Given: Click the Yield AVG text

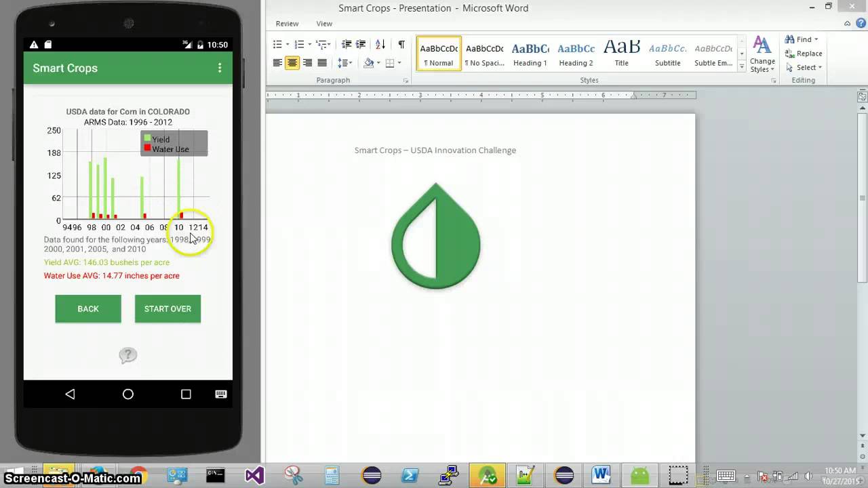Looking at the screenshot, I should tap(106, 262).
